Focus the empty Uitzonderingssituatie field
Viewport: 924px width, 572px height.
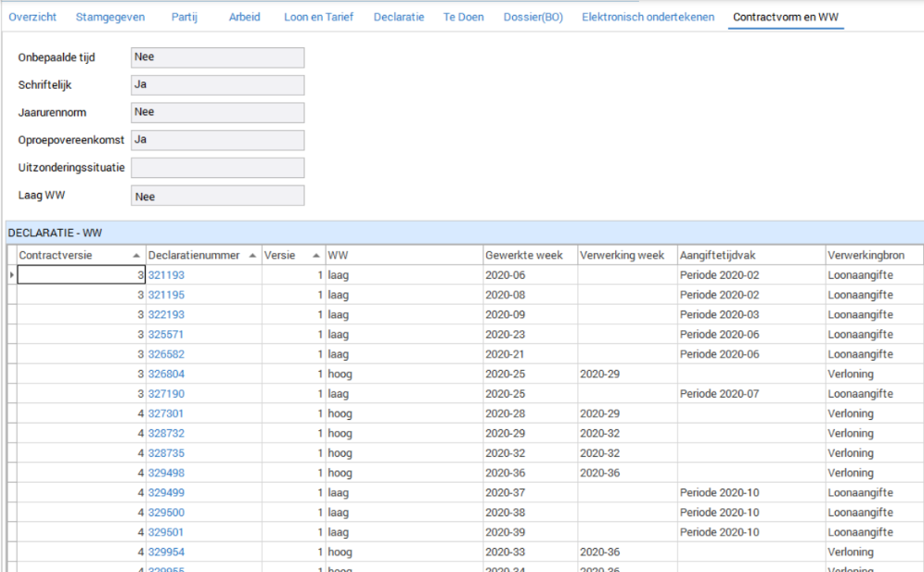(217, 168)
